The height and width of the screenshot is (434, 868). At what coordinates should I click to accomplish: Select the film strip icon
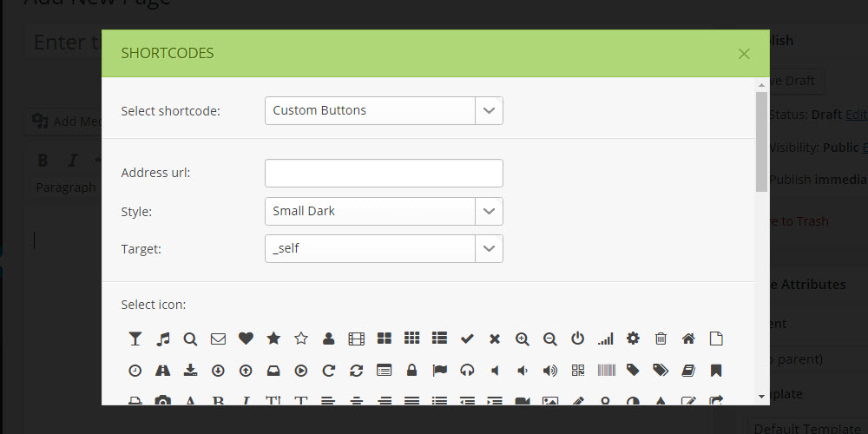coord(357,339)
